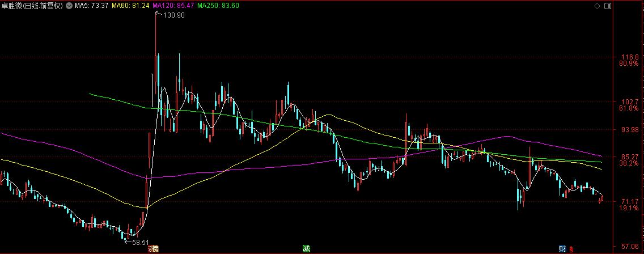Viewport: 644px width, 254px height.
Task: Click the 57.06 price axis label
Action: (630, 247)
